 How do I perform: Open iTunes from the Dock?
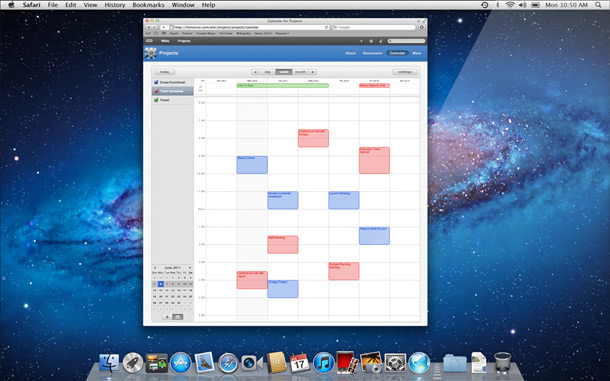click(x=324, y=363)
